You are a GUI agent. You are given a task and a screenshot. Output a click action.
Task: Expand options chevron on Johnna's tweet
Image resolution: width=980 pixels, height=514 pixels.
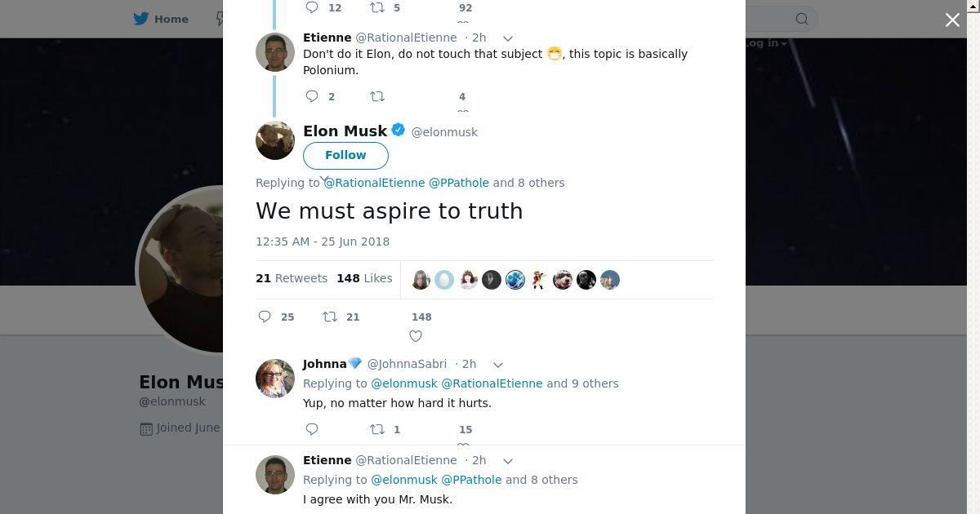point(497,365)
